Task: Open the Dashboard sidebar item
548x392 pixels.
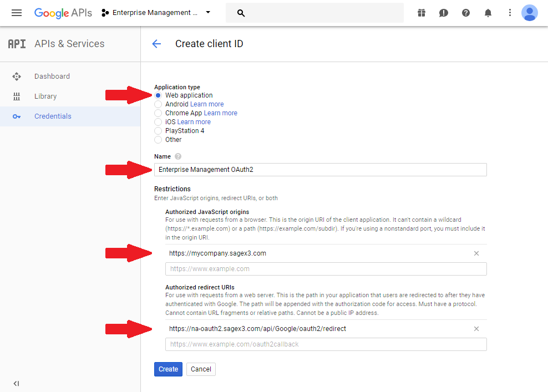Action: (x=52, y=76)
